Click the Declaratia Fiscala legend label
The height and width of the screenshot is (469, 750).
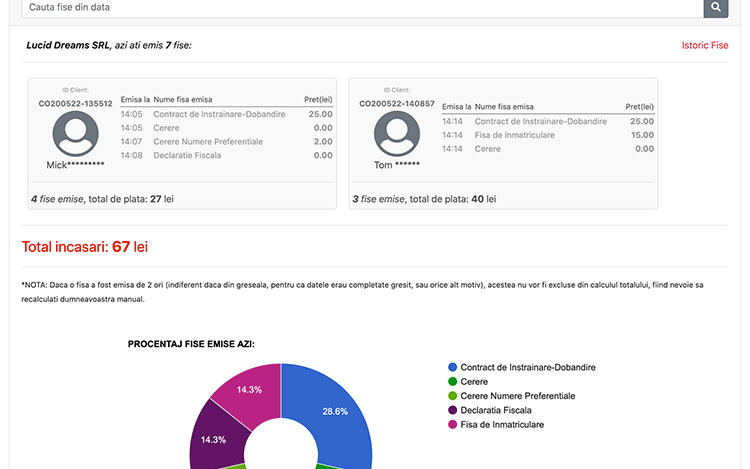(496, 410)
